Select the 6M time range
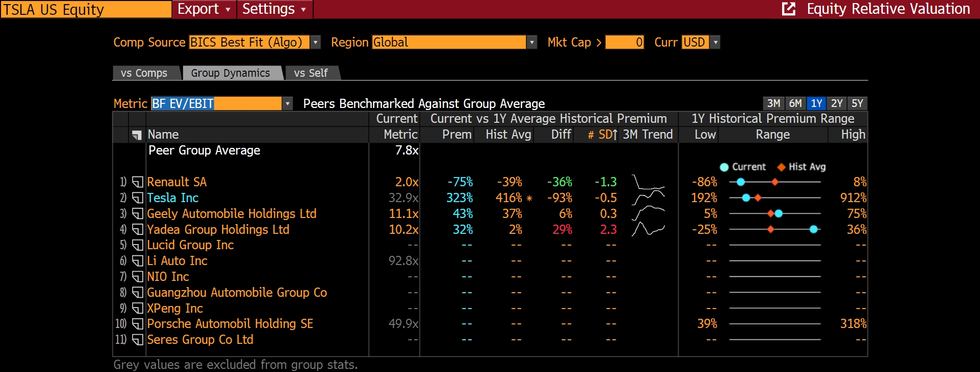980x372 pixels. pyautogui.click(x=795, y=103)
